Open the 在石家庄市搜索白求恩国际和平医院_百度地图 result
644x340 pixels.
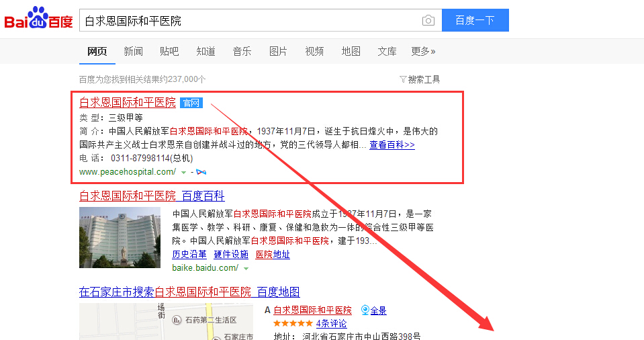189,292
